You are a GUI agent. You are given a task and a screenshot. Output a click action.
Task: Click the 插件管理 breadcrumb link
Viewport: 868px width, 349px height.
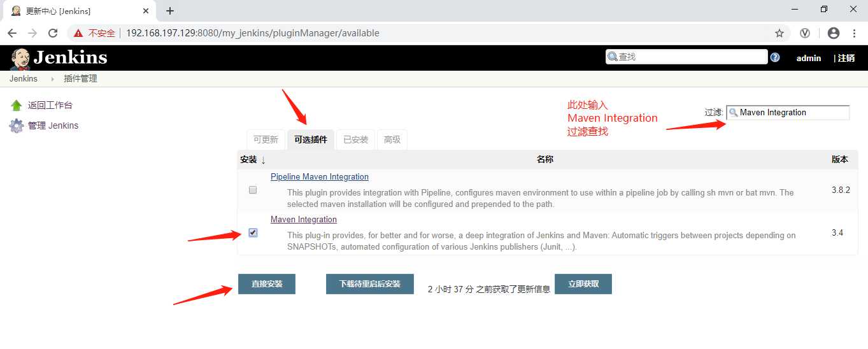click(80, 79)
